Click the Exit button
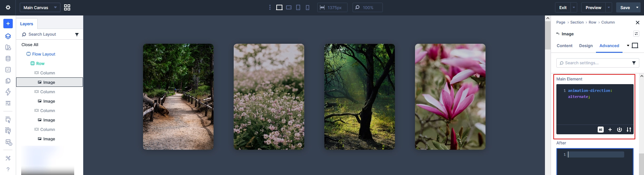 563,7
